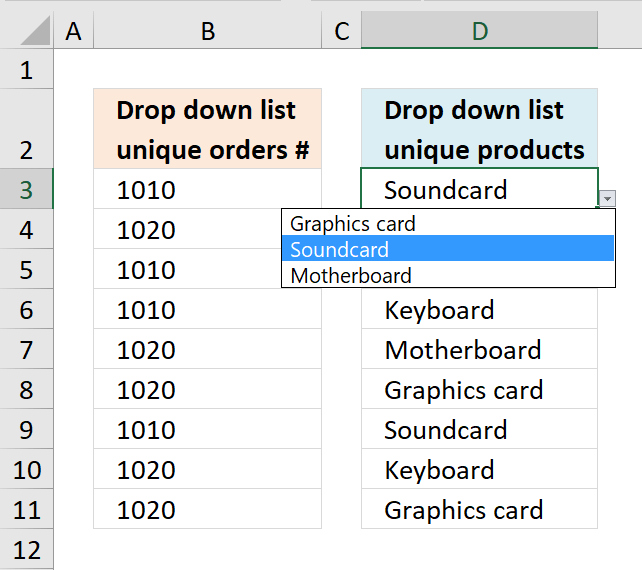Select row 4 header
This screenshot has width=642, height=570.
[27, 229]
